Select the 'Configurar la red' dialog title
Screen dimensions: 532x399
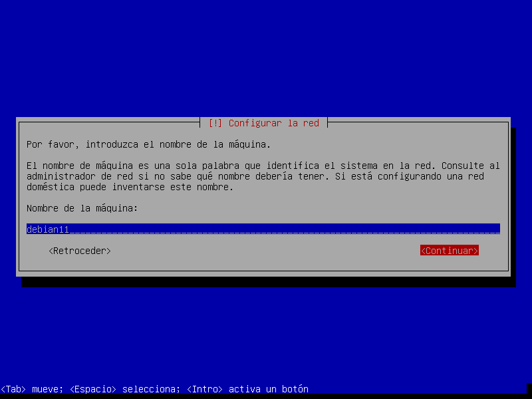(x=273, y=123)
